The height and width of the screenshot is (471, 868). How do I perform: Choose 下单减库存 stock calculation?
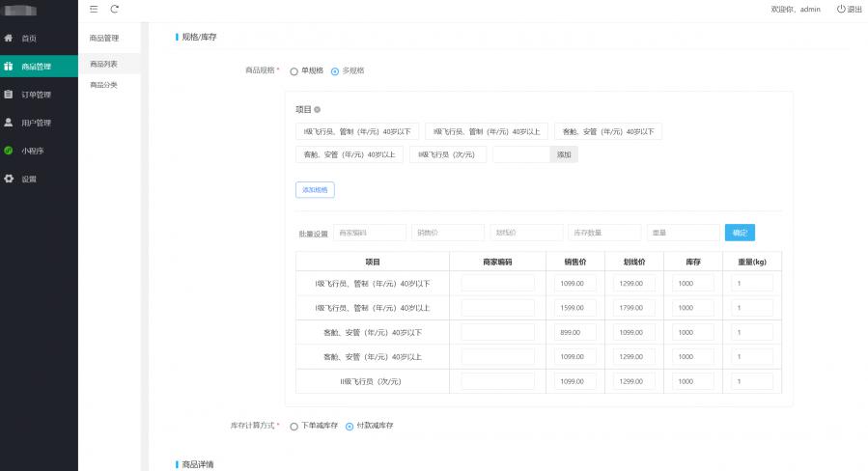294,426
